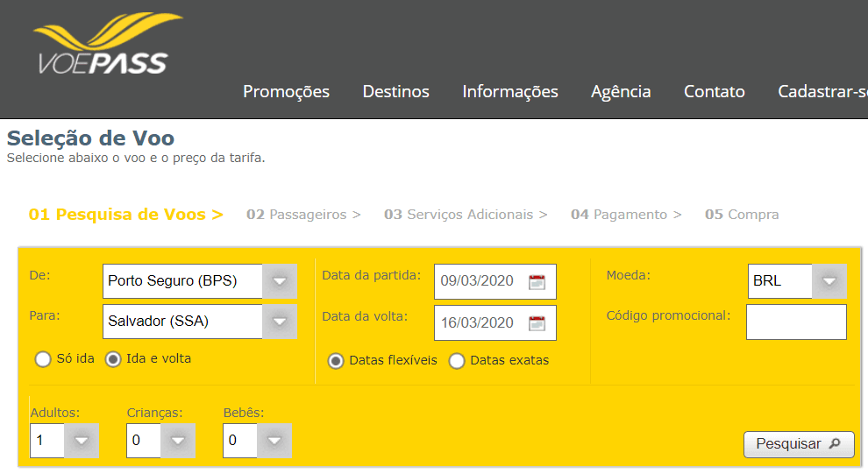Go to Informações in the navigation
Image resolution: width=868 pixels, height=474 pixels.
tap(509, 92)
